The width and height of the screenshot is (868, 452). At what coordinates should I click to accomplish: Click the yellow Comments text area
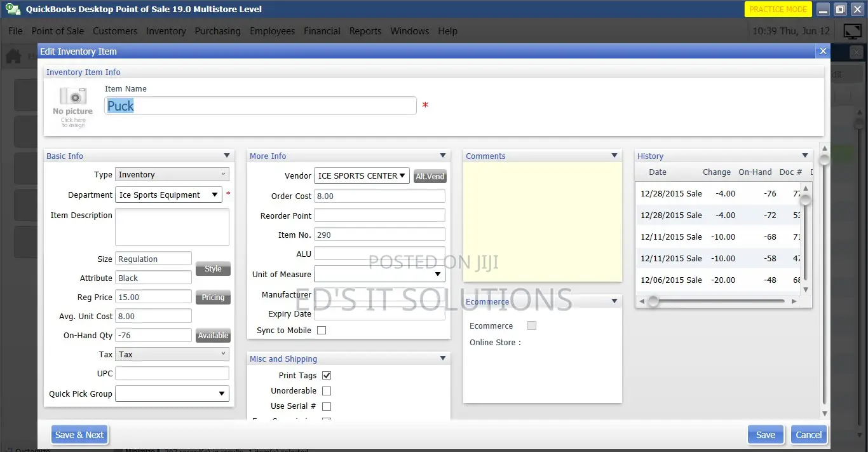pos(543,222)
